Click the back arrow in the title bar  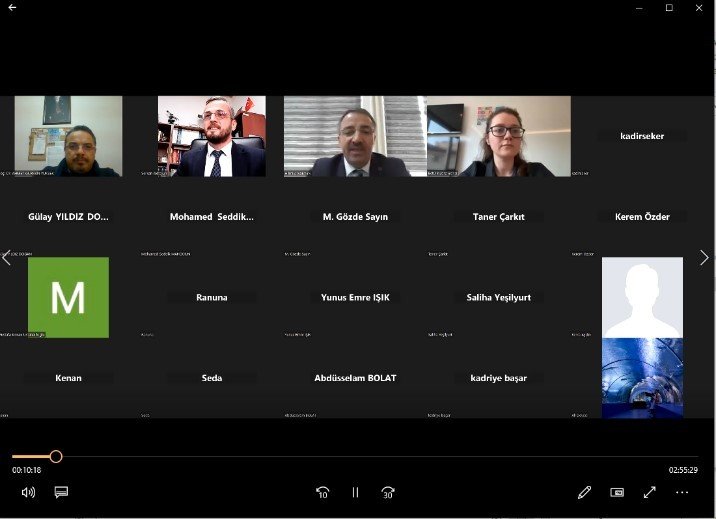coord(12,8)
